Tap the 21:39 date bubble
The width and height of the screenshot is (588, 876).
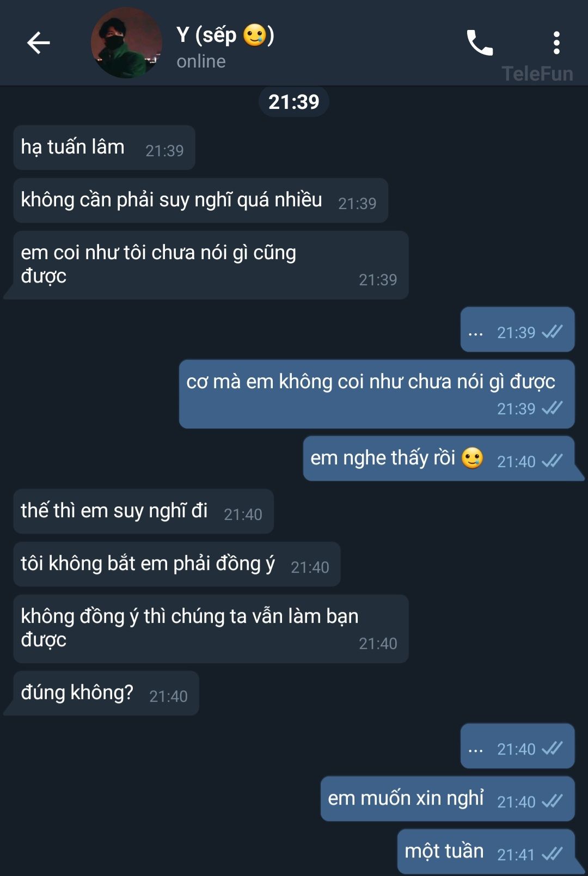pos(294,102)
